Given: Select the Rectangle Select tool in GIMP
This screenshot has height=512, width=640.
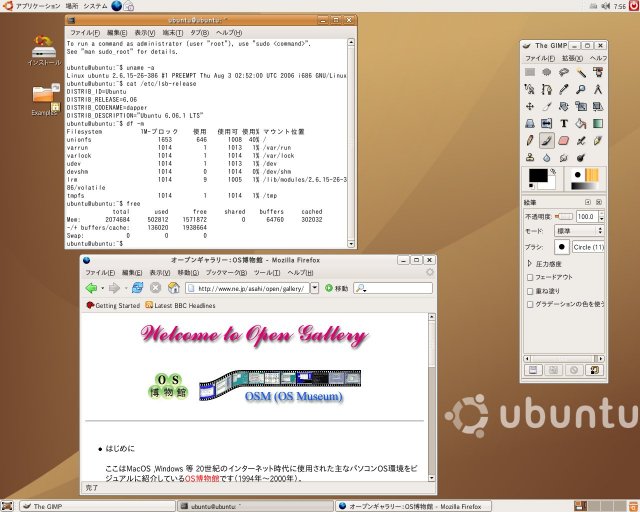Looking at the screenshot, I should click(x=530, y=72).
